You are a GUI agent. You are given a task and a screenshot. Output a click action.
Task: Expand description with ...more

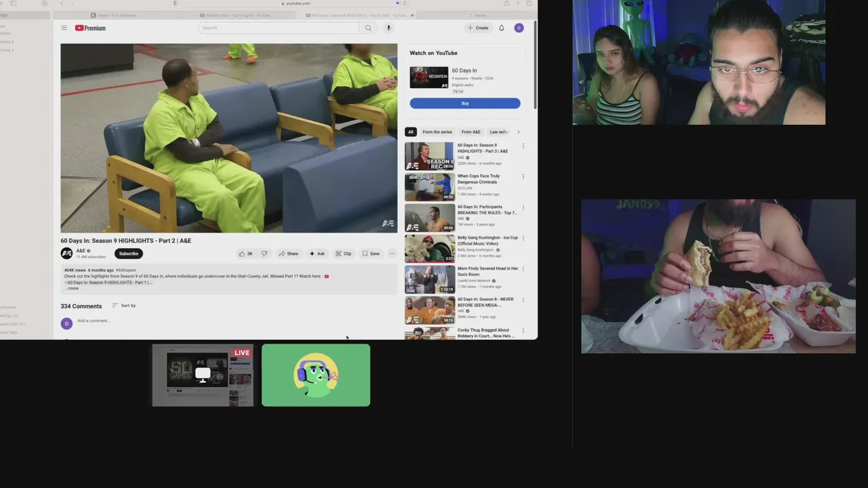click(x=73, y=288)
